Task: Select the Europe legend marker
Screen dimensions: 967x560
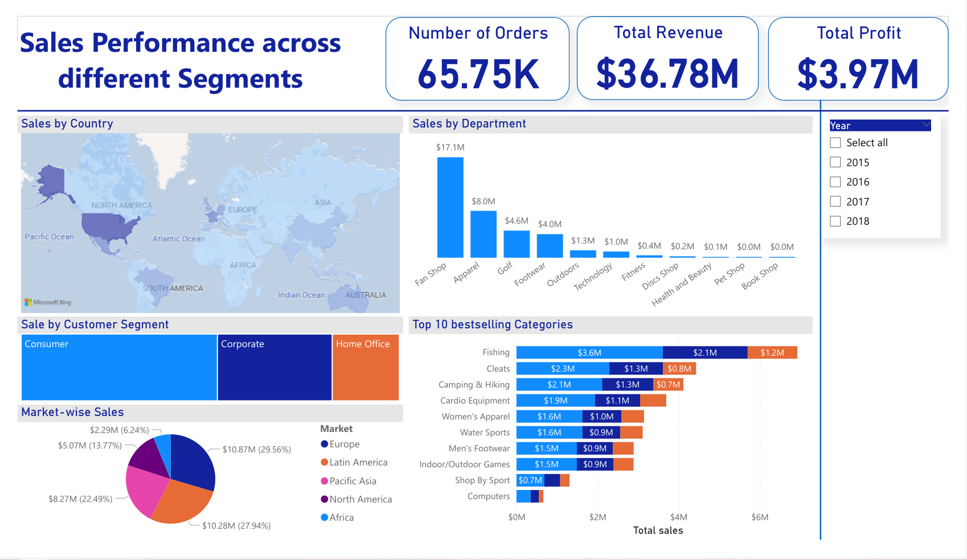Action: 325,444
